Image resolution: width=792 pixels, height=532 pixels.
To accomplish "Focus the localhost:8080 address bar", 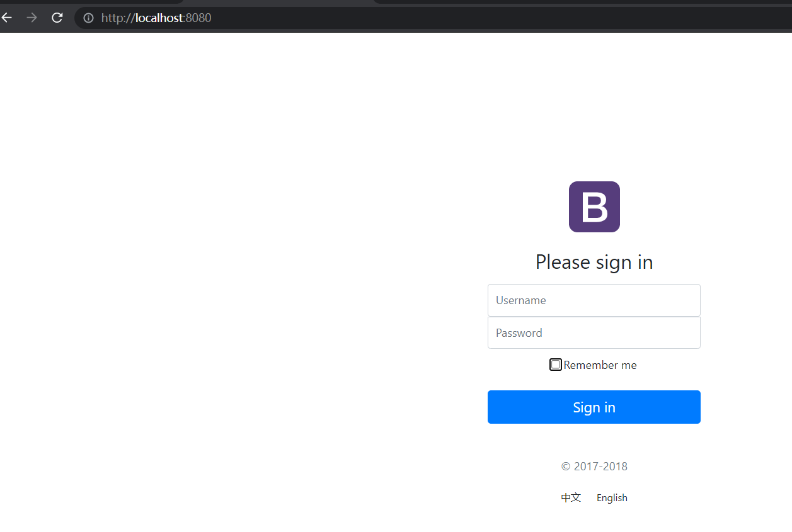I will [x=433, y=18].
